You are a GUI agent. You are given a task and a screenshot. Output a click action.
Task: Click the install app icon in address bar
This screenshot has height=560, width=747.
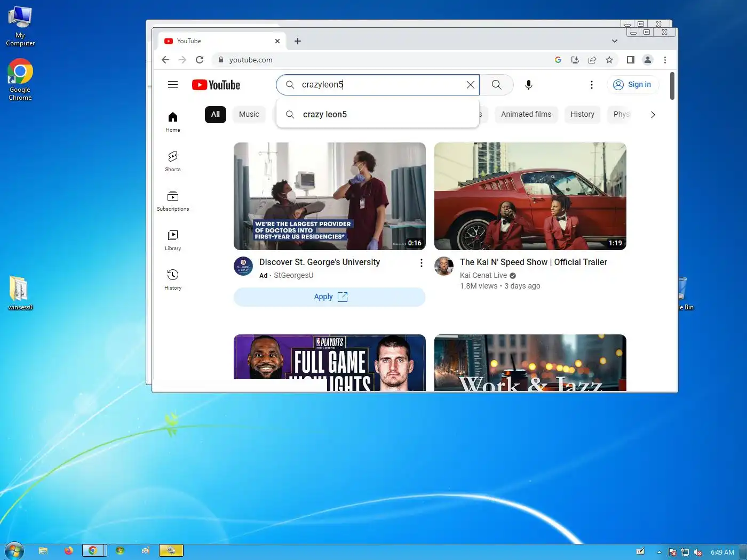[x=575, y=60]
